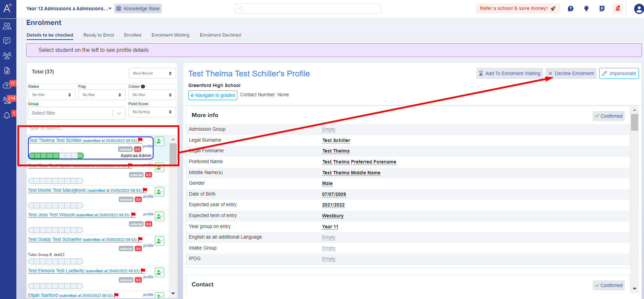The width and height of the screenshot is (644, 299).
Task: Open the Most Recent sorting dropdown
Action: (152, 73)
